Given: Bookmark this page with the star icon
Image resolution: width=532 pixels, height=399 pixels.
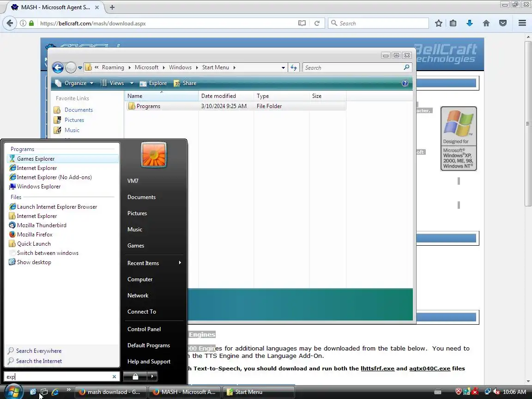Looking at the screenshot, I should (438, 23).
